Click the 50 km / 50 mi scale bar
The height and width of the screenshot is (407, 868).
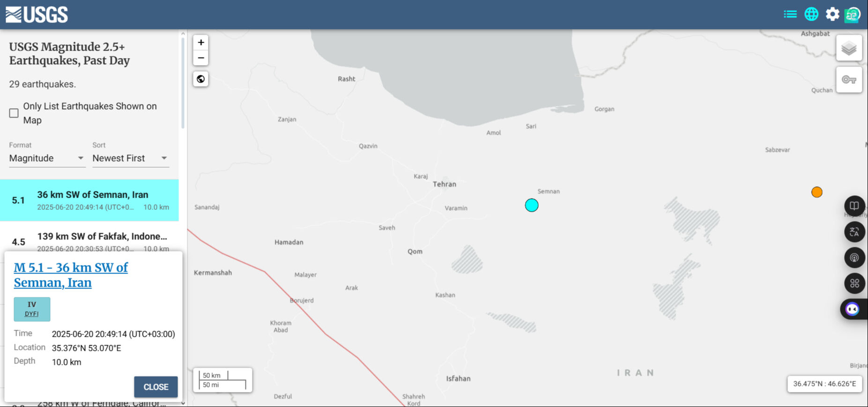223,380
